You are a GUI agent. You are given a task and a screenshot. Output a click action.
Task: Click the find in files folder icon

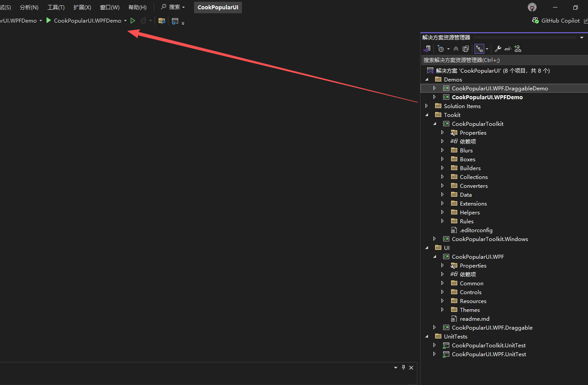pos(162,21)
